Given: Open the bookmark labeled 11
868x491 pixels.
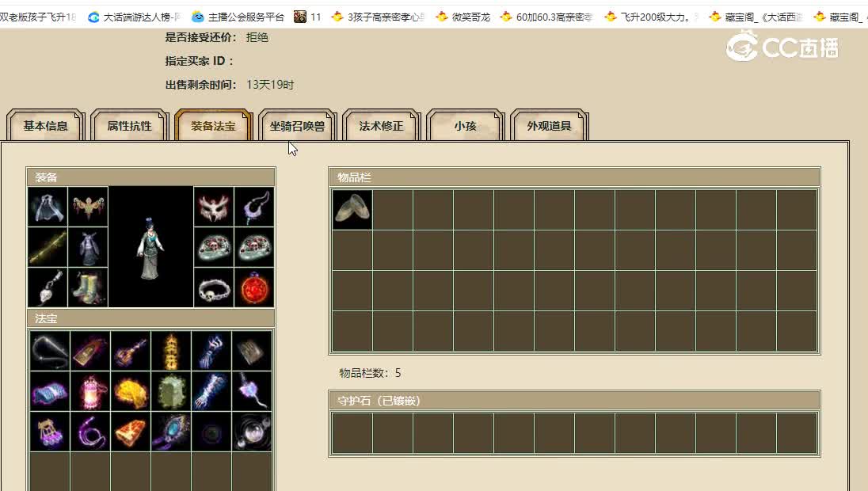Looking at the screenshot, I should [x=307, y=17].
